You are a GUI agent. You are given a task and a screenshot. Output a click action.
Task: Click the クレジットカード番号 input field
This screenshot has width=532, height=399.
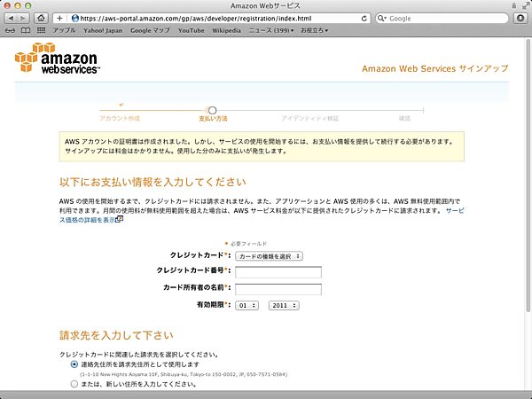(278, 271)
